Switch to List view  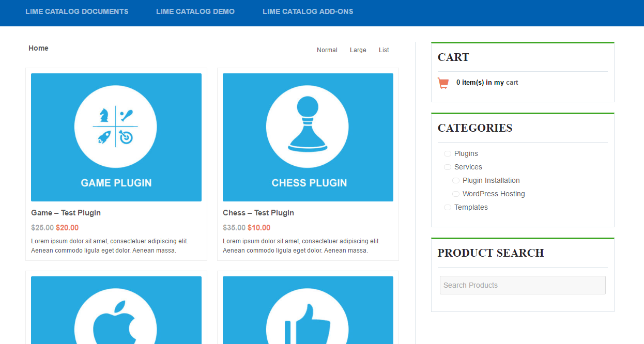point(384,50)
